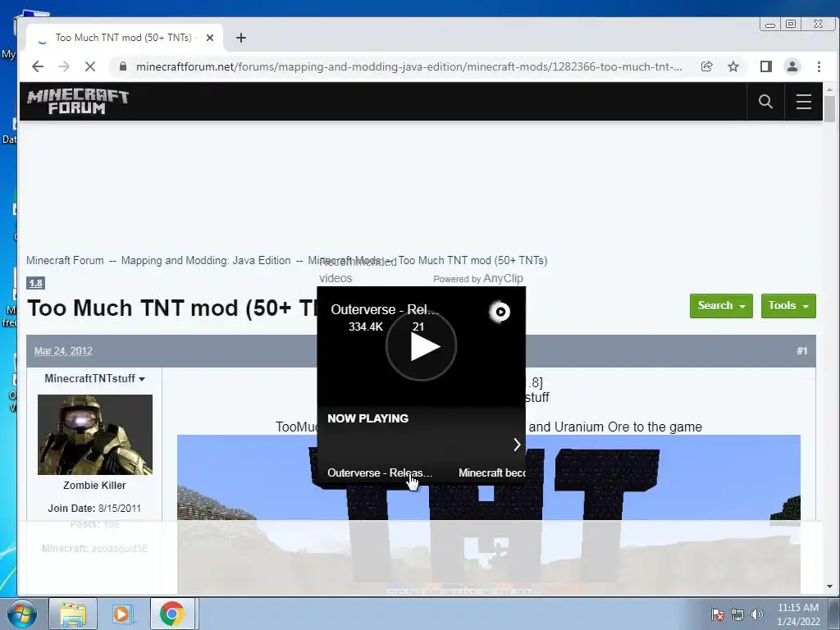Expand the green Search dropdown
Viewport: 840px width, 630px height.
(721, 306)
